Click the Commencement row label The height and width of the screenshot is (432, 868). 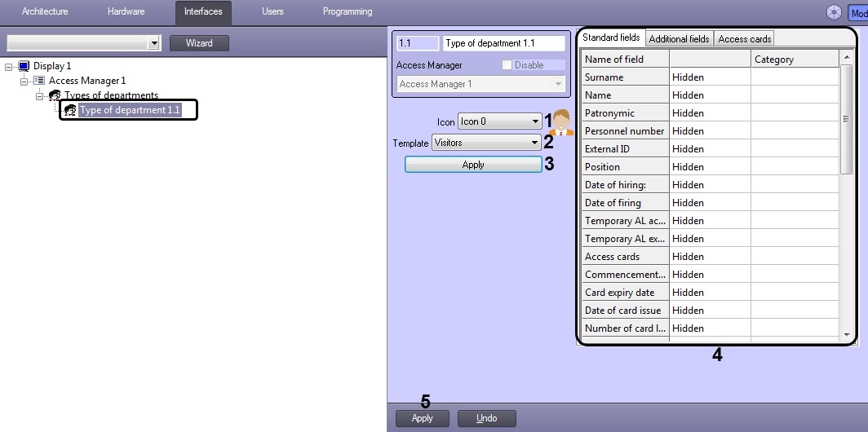click(625, 275)
